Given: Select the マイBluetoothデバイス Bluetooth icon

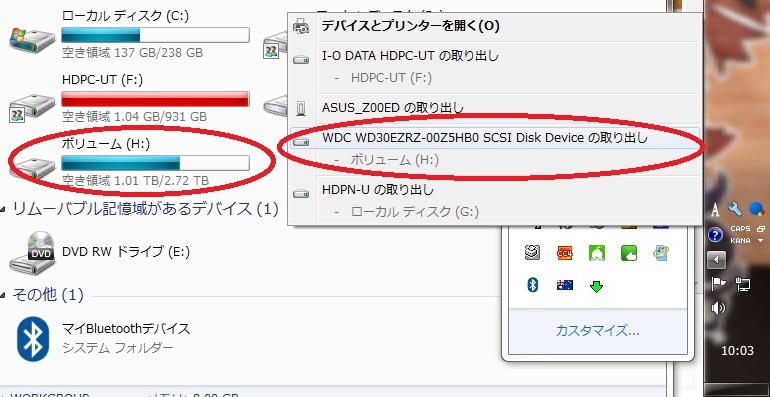Looking at the screenshot, I should click(33, 339).
